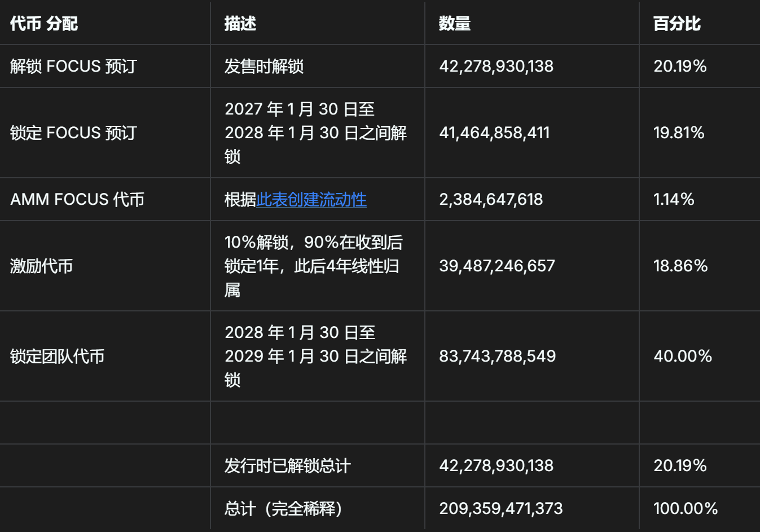The image size is (760, 532).
Task: Select the 激励代币 row label
Action: pos(42,266)
